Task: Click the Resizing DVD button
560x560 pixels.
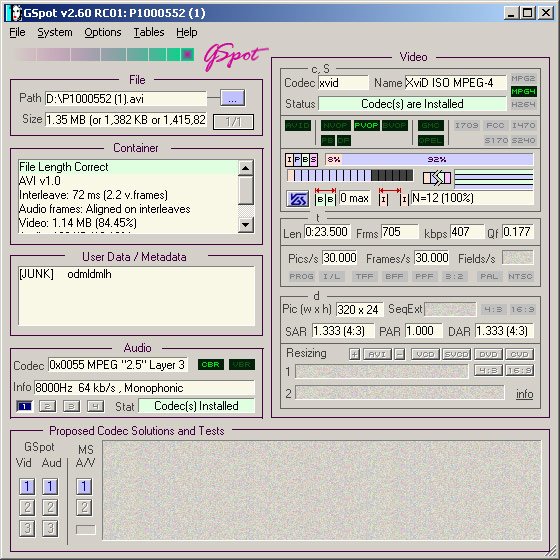Action: [488, 354]
